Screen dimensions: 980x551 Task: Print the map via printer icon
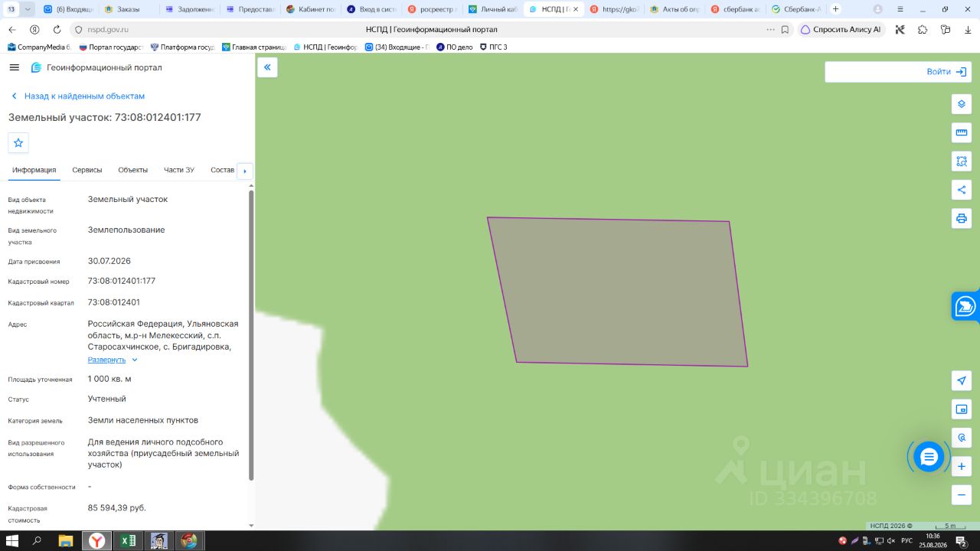click(962, 218)
